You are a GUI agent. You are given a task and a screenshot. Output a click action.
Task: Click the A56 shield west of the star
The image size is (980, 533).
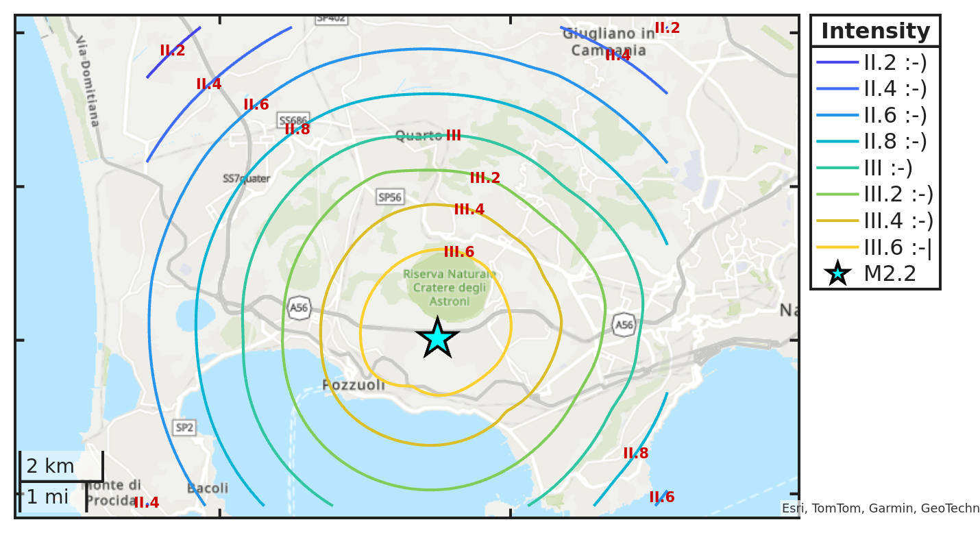pyautogui.click(x=299, y=308)
